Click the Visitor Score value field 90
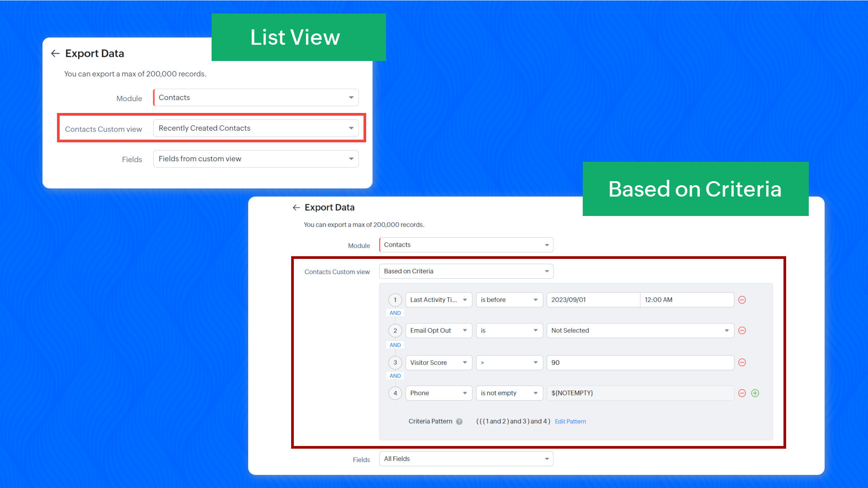The image size is (868, 488). tap(640, 362)
